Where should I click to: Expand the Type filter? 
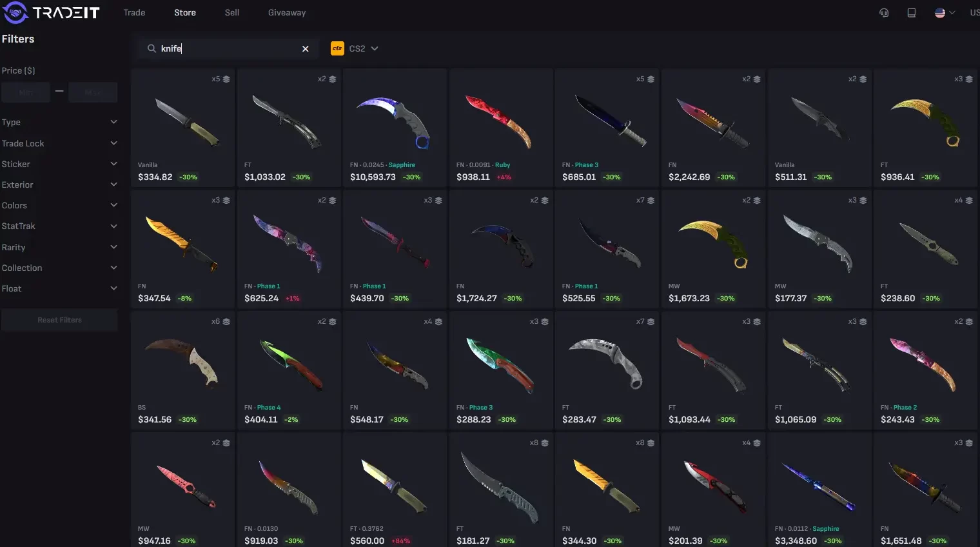pyautogui.click(x=59, y=123)
